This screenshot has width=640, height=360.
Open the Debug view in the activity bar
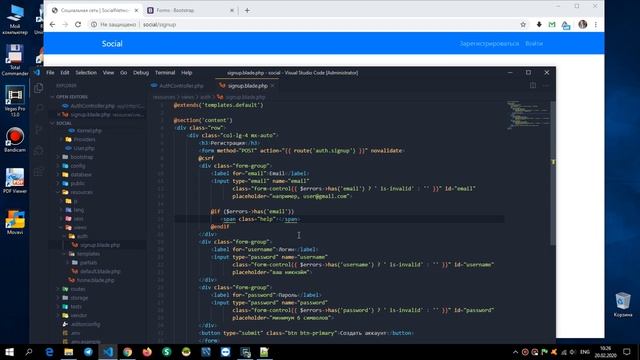[39, 151]
